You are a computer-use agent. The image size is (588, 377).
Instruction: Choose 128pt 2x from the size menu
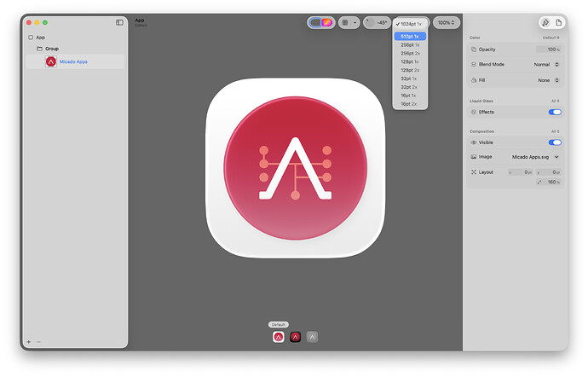pos(409,70)
